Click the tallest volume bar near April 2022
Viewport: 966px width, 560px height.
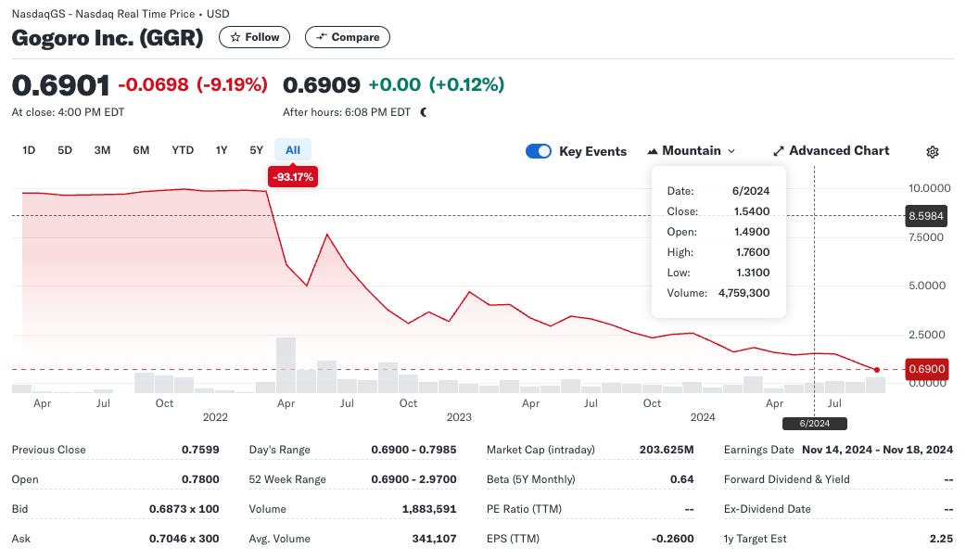[286, 364]
